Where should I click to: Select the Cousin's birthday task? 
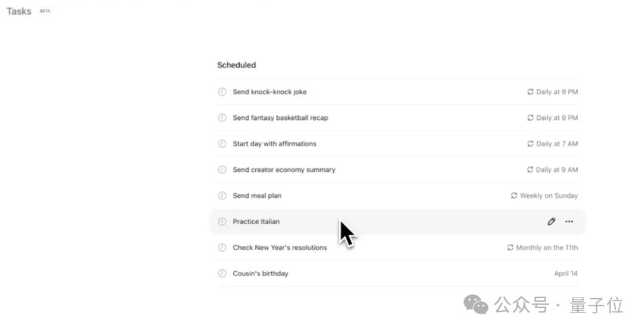[x=261, y=274]
